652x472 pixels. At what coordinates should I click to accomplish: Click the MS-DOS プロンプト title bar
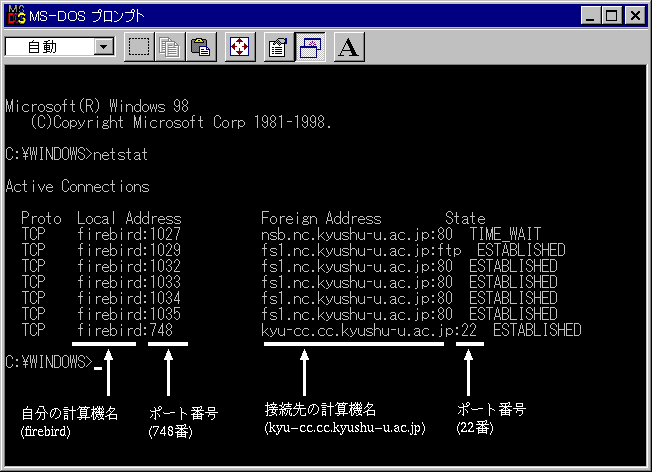coord(300,15)
